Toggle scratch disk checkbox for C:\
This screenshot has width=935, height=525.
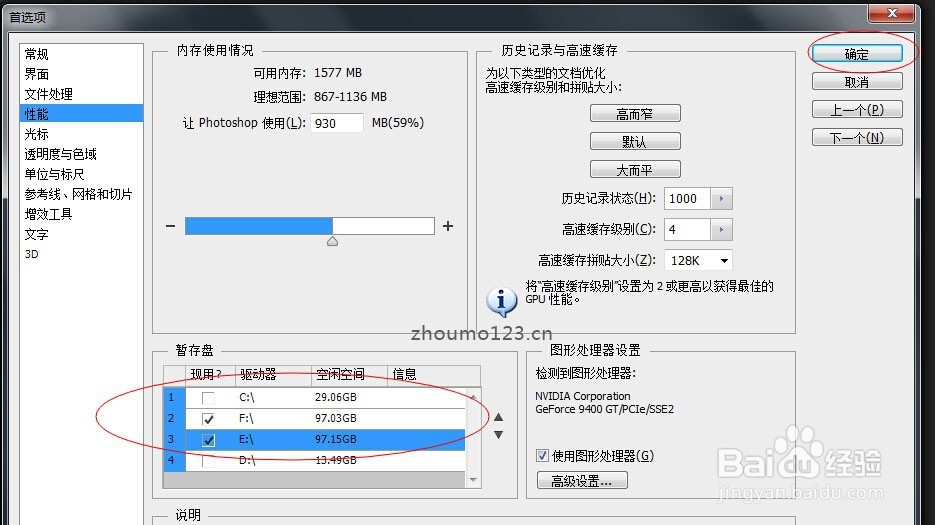(208, 398)
